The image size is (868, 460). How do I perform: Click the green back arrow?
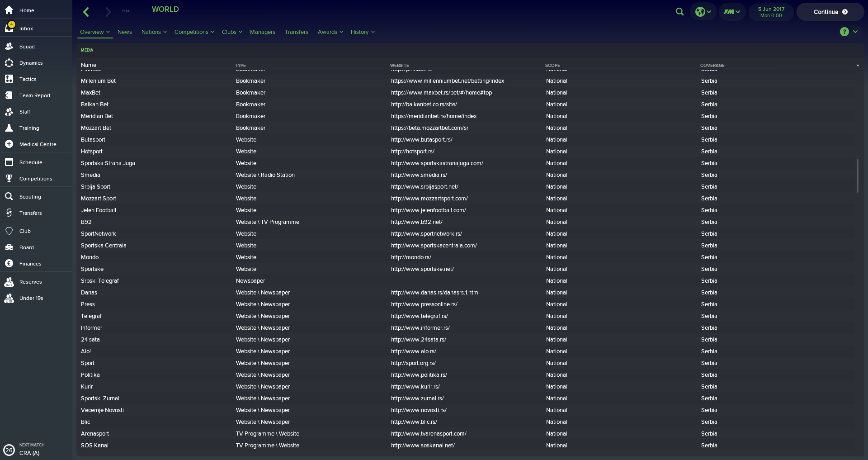[x=86, y=12]
